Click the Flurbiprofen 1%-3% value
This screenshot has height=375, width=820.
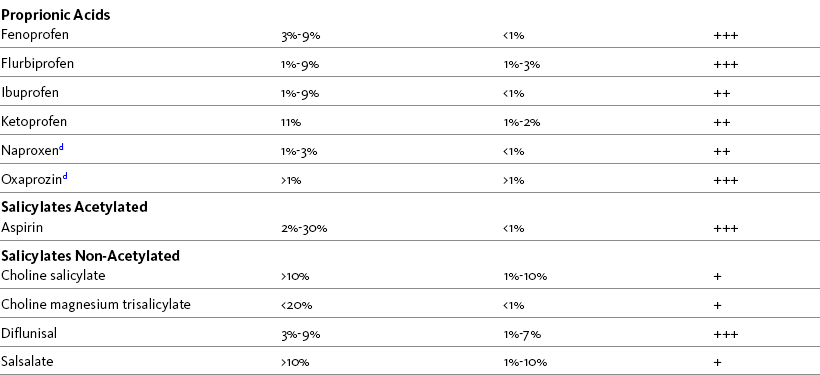click(x=521, y=65)
